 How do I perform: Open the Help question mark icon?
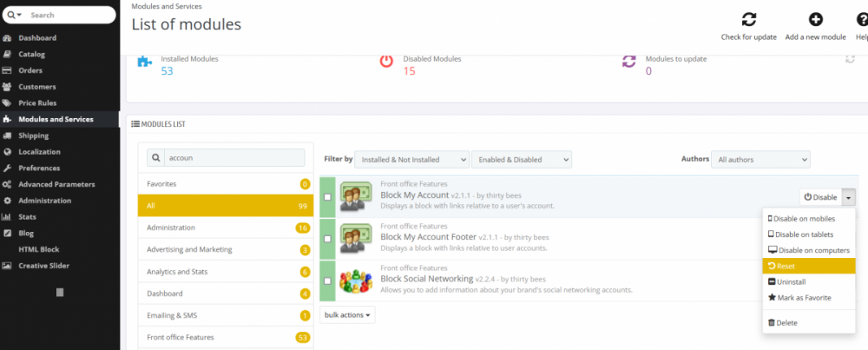tap(861, 20)
